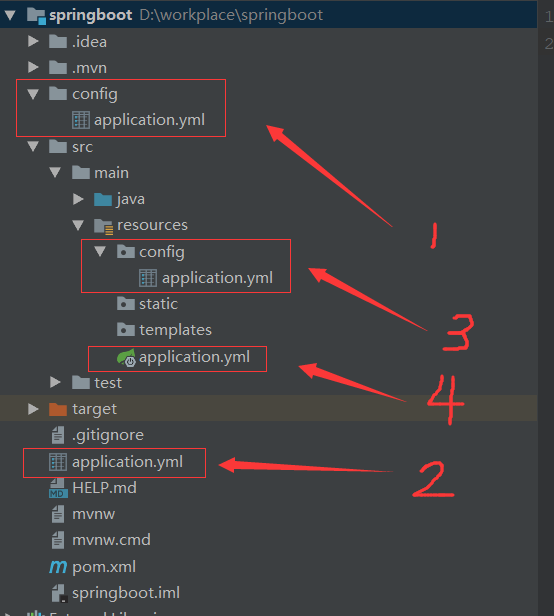
Task: Select the .gitignore file name
Action: [108, 435]
